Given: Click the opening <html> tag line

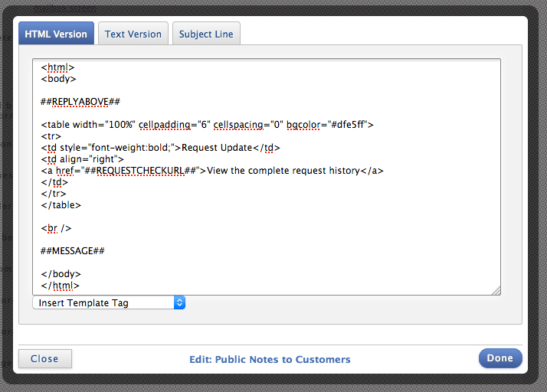Looking at the screenshot, I should pos(58,67).
